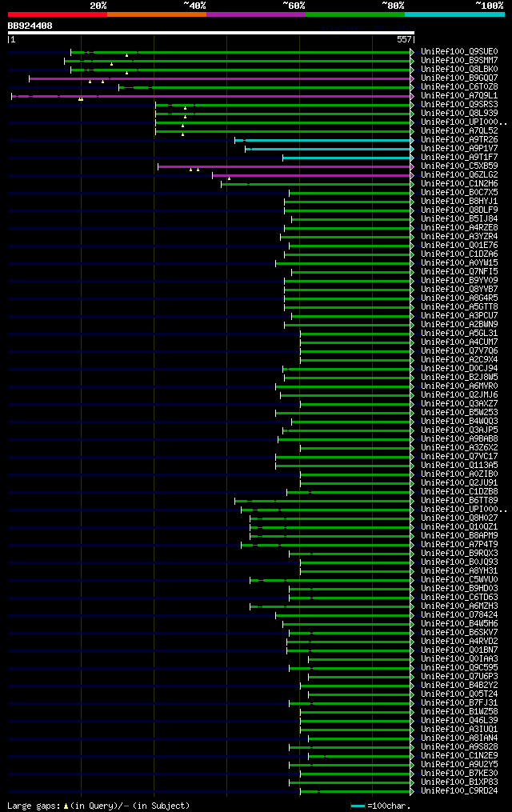Select the UniRef100_A4RZE8 label
Image resolution: width=512 pixels, height=812 pixels.
click(x=459, y=228)
